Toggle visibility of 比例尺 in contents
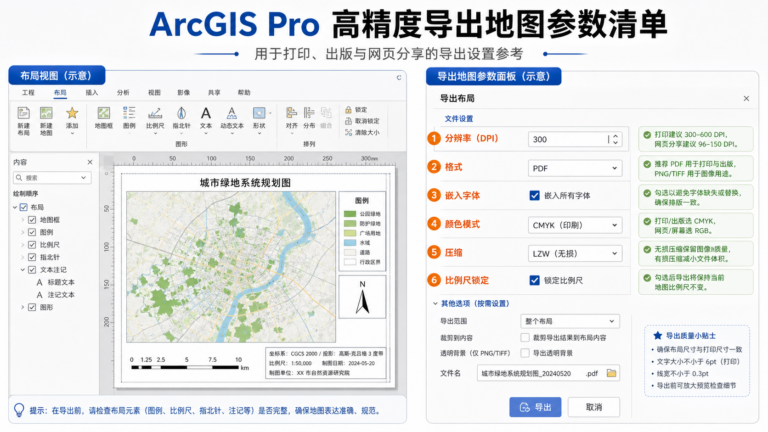The height and width of the screenshot is (432, 768). [x=32, y=245]
